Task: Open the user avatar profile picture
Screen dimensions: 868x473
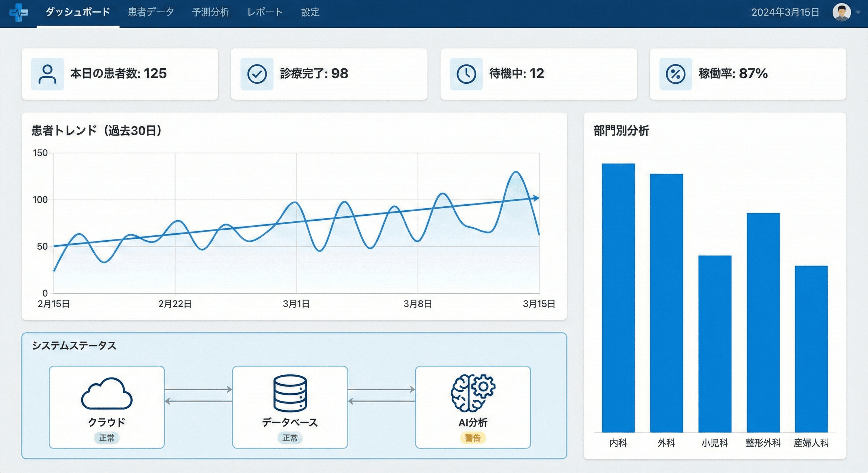Action: [841, 12]
